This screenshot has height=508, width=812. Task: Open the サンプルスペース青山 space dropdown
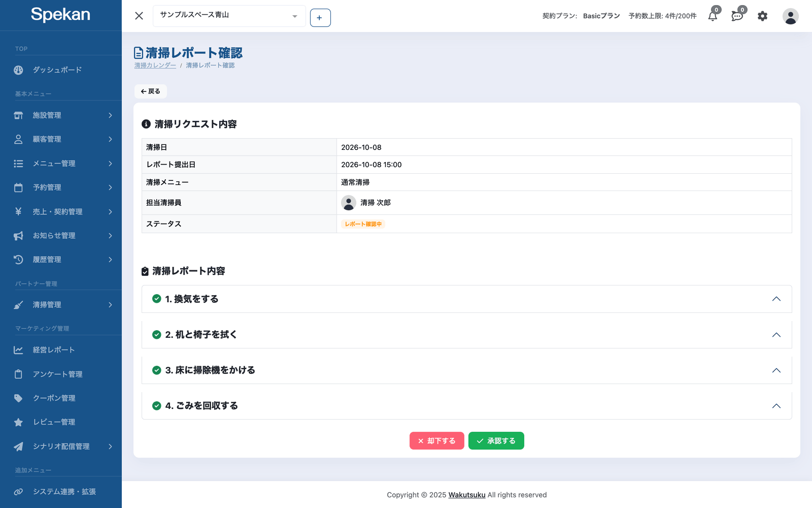point(229,16)
